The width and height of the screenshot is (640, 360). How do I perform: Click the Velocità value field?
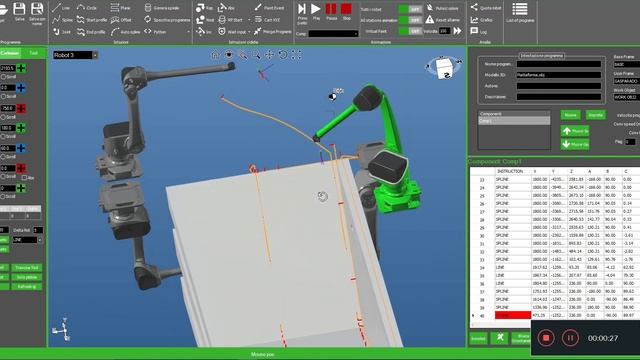[445, 31]
